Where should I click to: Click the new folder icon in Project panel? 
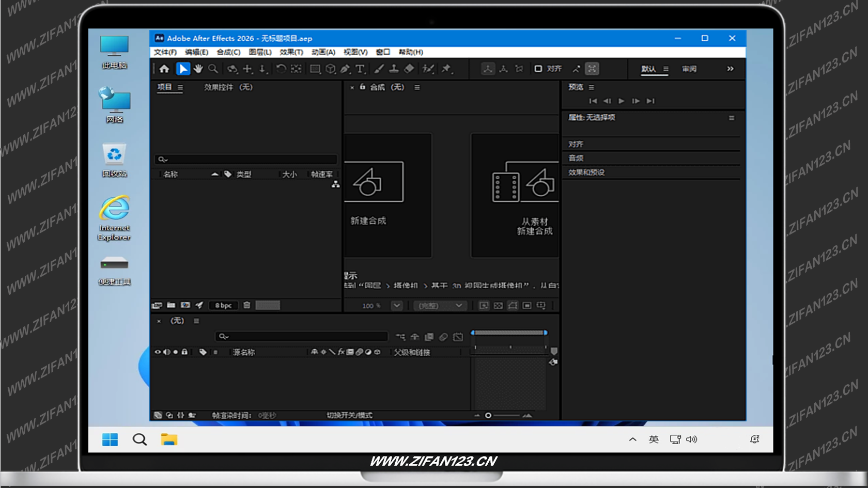point(171,305)
